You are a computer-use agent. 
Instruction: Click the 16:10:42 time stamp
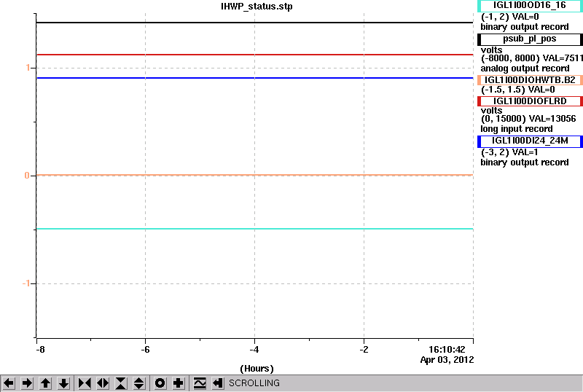pos(447,350)
